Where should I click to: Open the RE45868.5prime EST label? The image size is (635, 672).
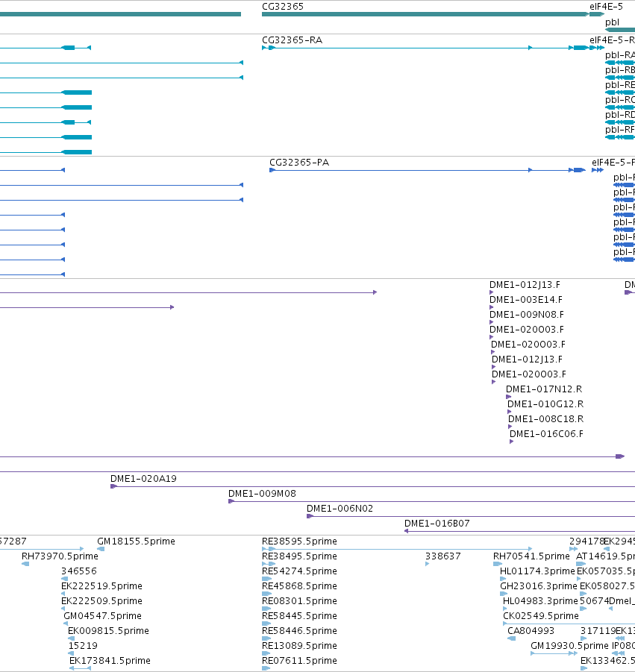pyautogui.click(x=299, y=586)
